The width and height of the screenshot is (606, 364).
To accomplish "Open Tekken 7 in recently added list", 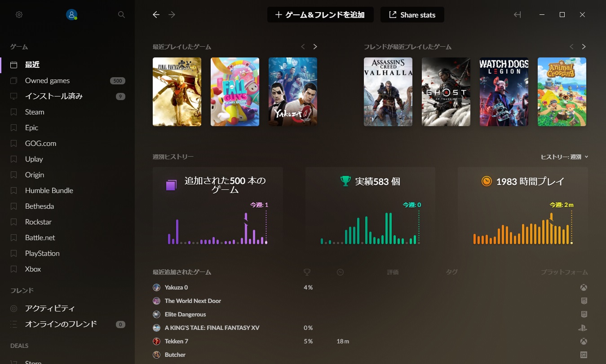I will point(177,341).
